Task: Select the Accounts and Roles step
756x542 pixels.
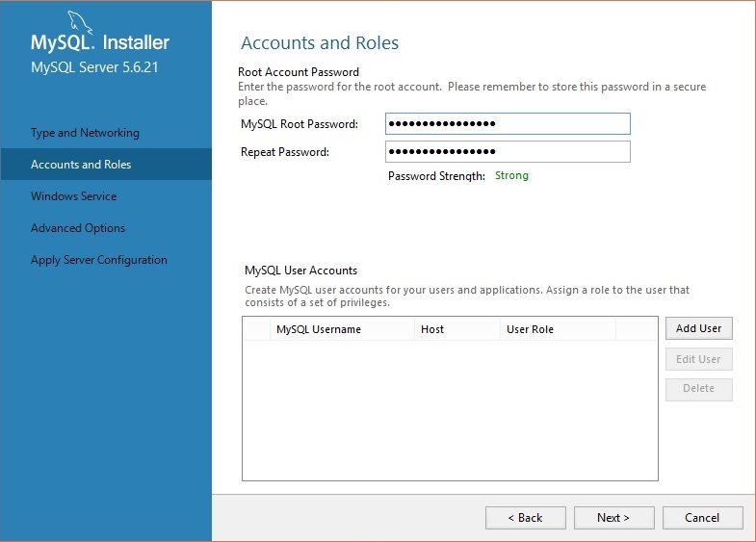Action: click(x=106, y=165)
